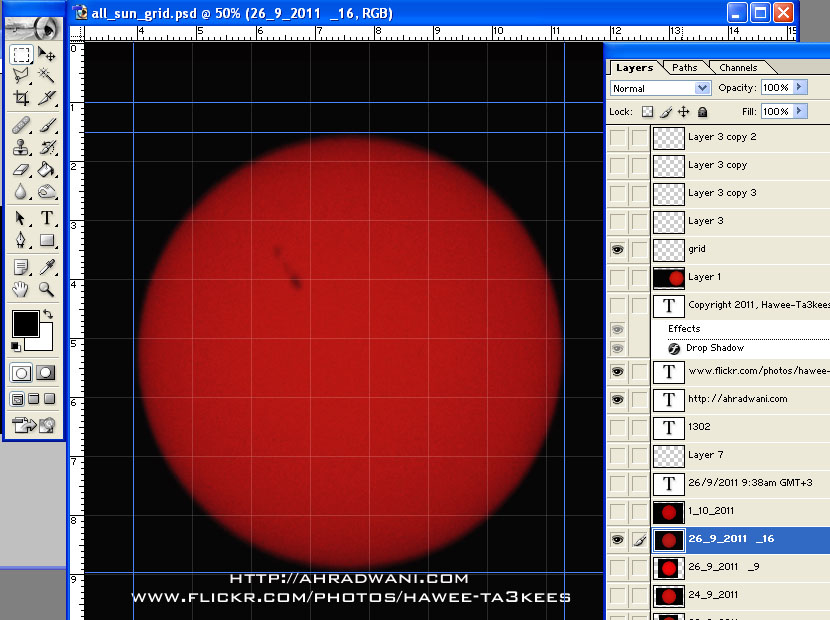This screenshot has height=620, width=830.
Task: Switch to the Paths tab
Action: click(x=685, y=68)
